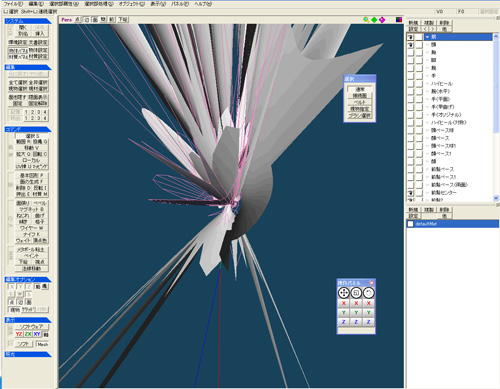Click the move arrows icon in 操作パネル

(x=344, y=293)
